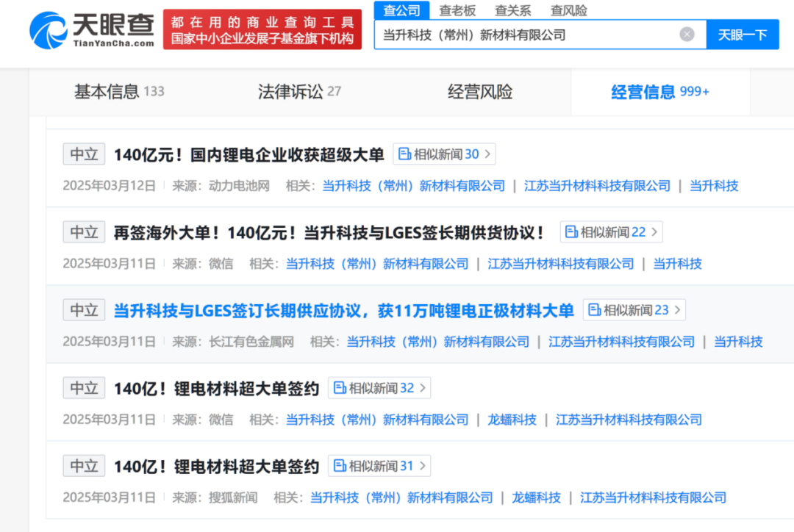794x532 pixels.
Task: Expand 相似新闻 22 for the LGES article
Action: click(x=611, y=231)
